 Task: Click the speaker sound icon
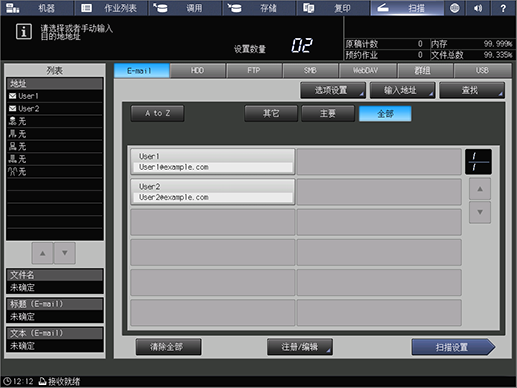pos(478,8)
